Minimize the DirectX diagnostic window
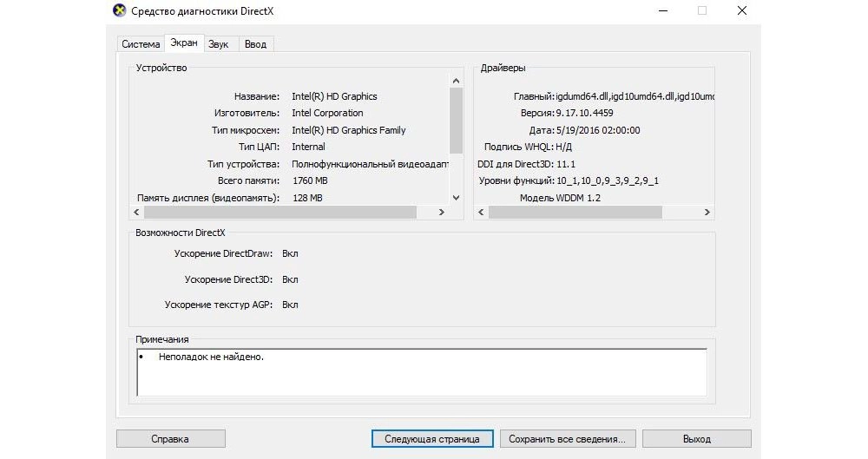868x459 pixels. click(x=663, y=10)
